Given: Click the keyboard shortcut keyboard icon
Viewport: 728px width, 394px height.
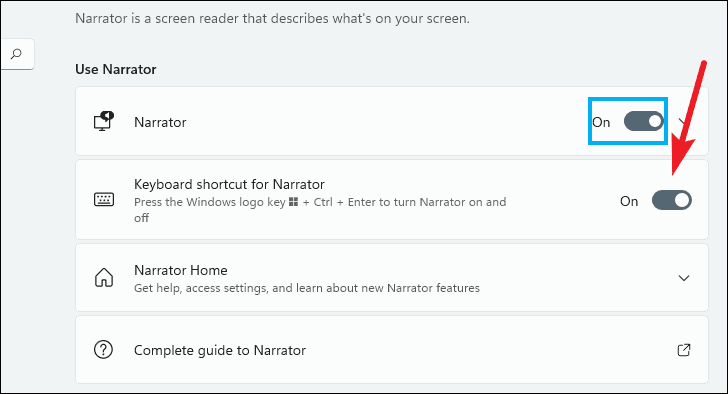Looking at the screenshot, I should pyautogui.click(x=104, y=200).
